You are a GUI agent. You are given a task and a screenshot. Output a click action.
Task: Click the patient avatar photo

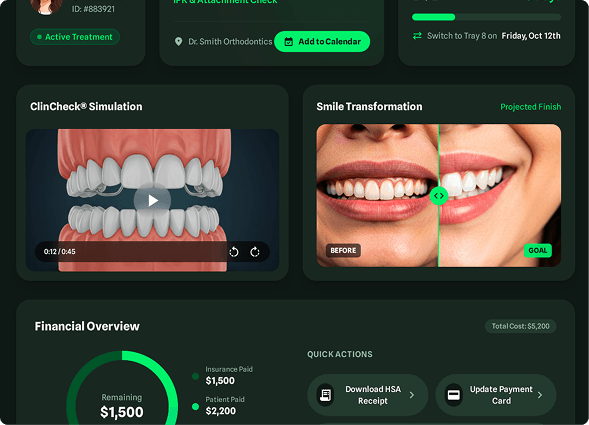click(x=47, y=7)
